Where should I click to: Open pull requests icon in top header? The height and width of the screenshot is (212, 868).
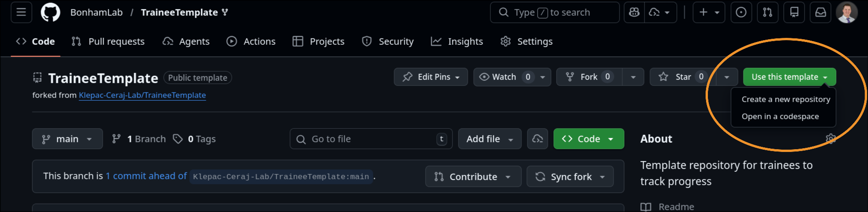(768, 12)
